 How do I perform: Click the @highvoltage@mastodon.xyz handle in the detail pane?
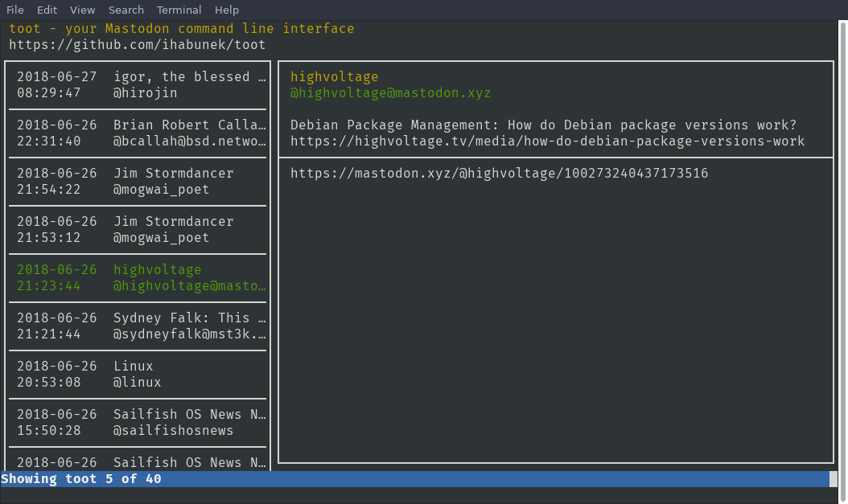(390, 92)
